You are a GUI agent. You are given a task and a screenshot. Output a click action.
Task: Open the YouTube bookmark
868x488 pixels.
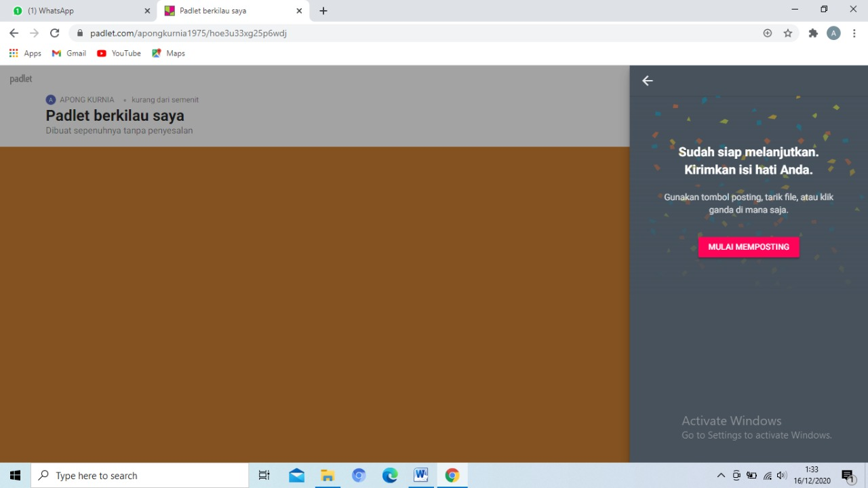[119, 53]
